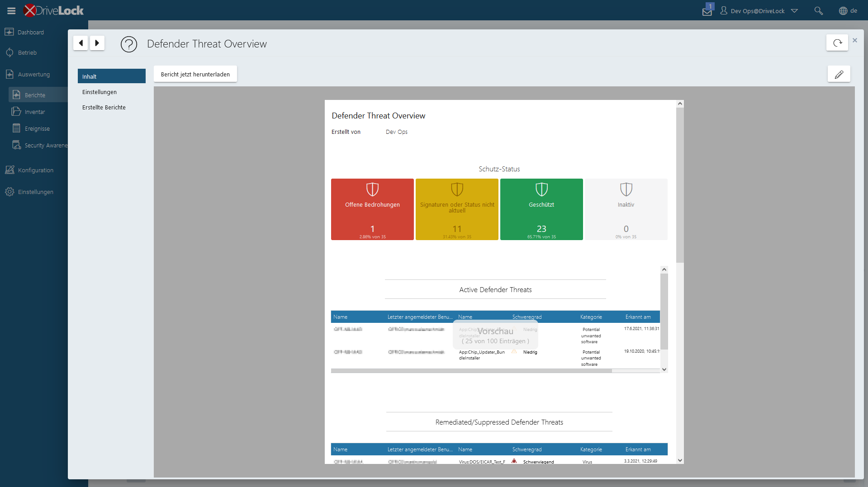The image size is (868, 487).
Task: Click the Security Awareness icon
Action: [x=16, y=145]
